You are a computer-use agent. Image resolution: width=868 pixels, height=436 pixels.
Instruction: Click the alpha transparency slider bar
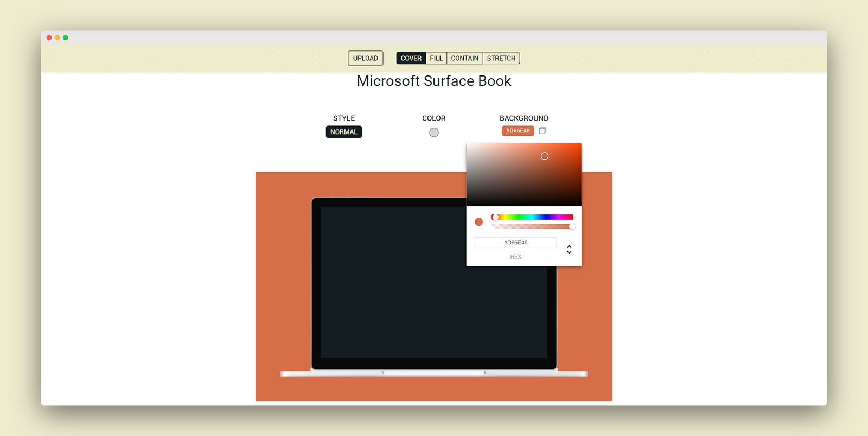pyautogui.click(x=532, y=226)
